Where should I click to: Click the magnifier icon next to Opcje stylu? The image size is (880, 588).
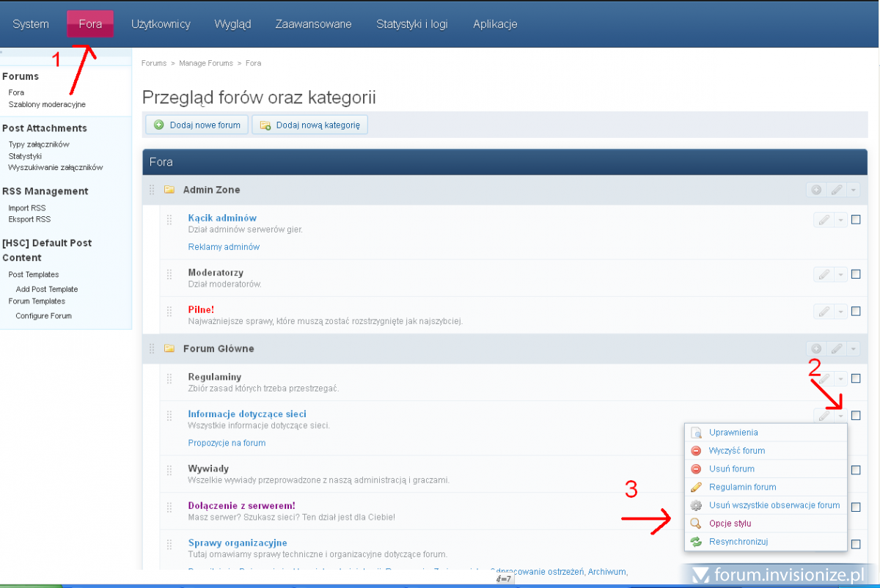click(x=697, y=523)
